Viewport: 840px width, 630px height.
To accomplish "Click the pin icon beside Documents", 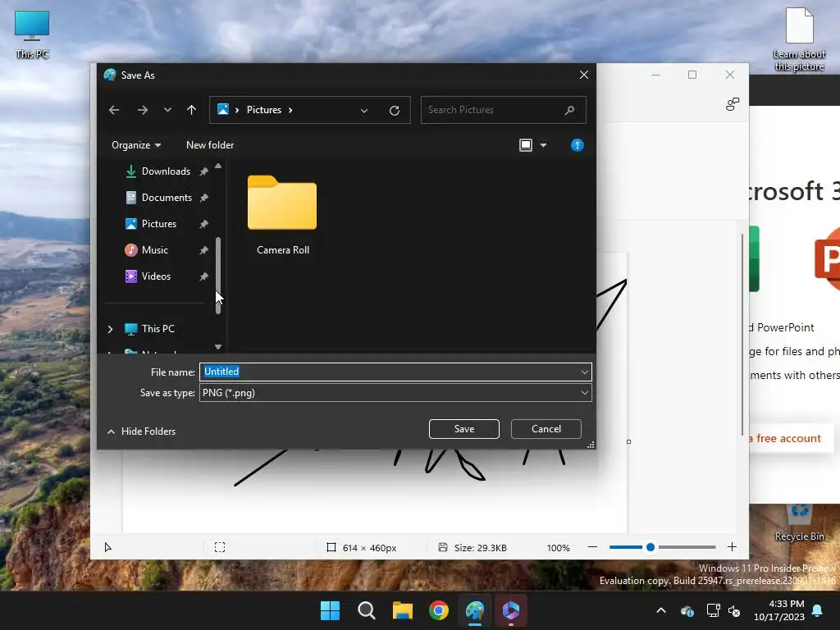I will (203, 198).
